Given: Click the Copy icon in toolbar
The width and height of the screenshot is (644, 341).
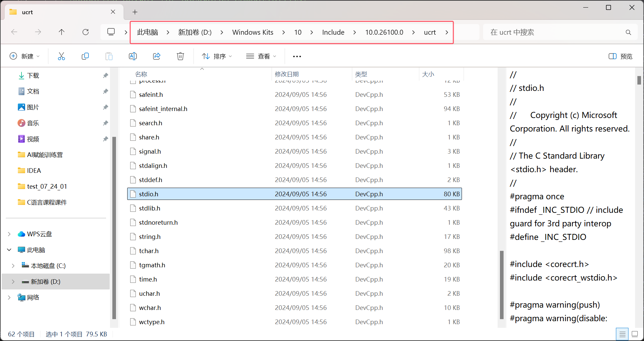Looking at the screenshot, I should pyautogui.click(x=85, y=56).
